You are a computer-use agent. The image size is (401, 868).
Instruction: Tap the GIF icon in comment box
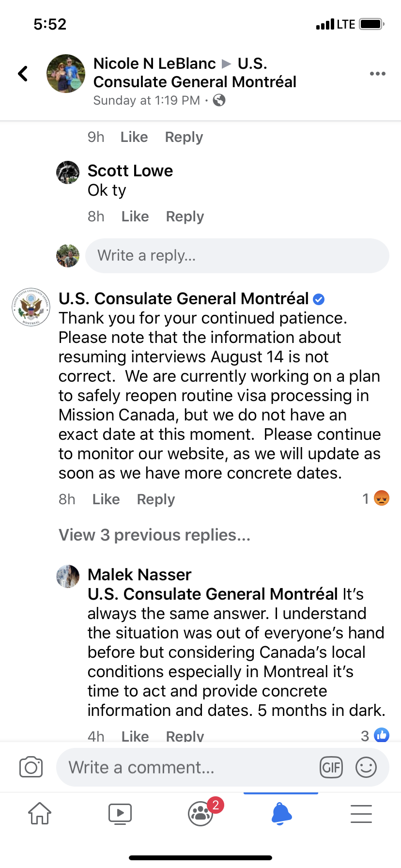point(331,767)
